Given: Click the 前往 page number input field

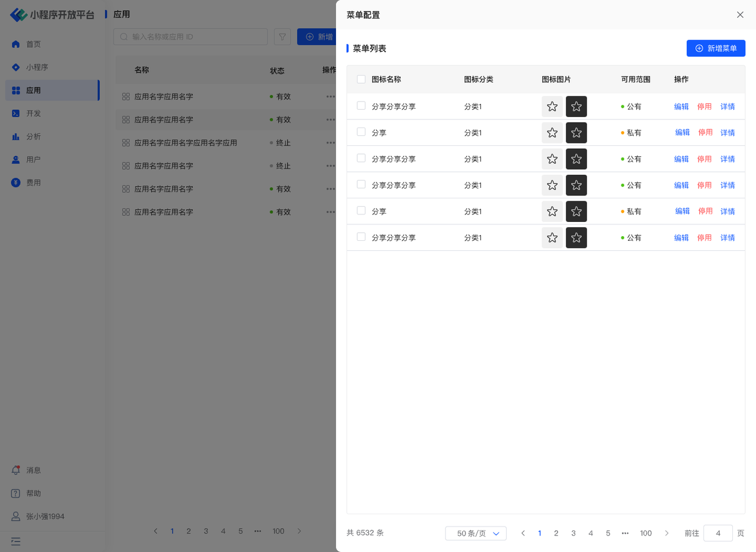Looking at the screenshot, I should 718,533.
